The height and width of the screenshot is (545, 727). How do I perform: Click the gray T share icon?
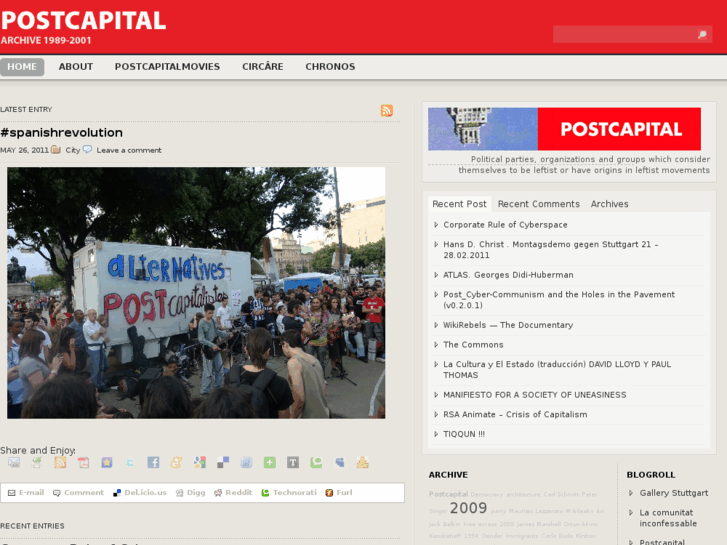[293, 462]
